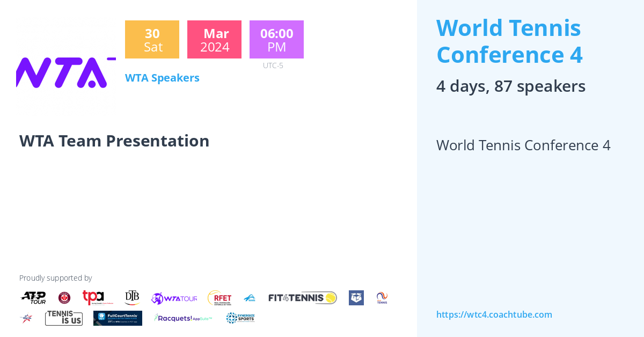644x337 pixels.
Task: Click the Racquets! AppSuite logo
Action: (184, 318)
